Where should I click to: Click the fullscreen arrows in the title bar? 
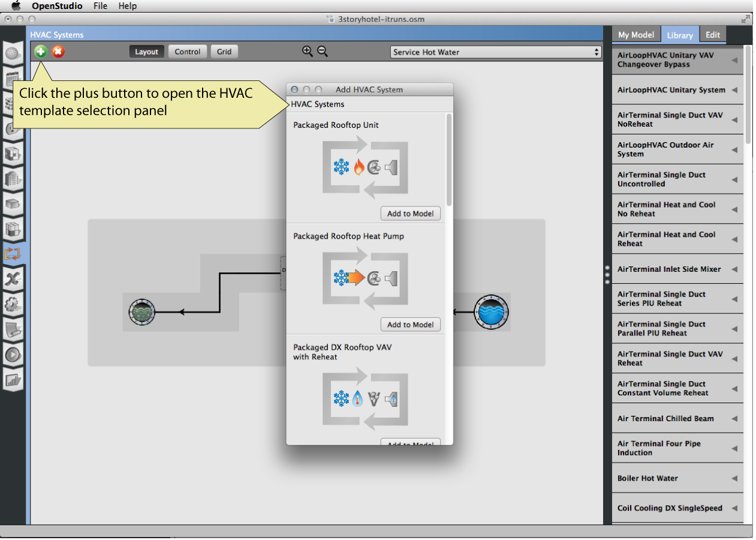click(x=746, y=19)
